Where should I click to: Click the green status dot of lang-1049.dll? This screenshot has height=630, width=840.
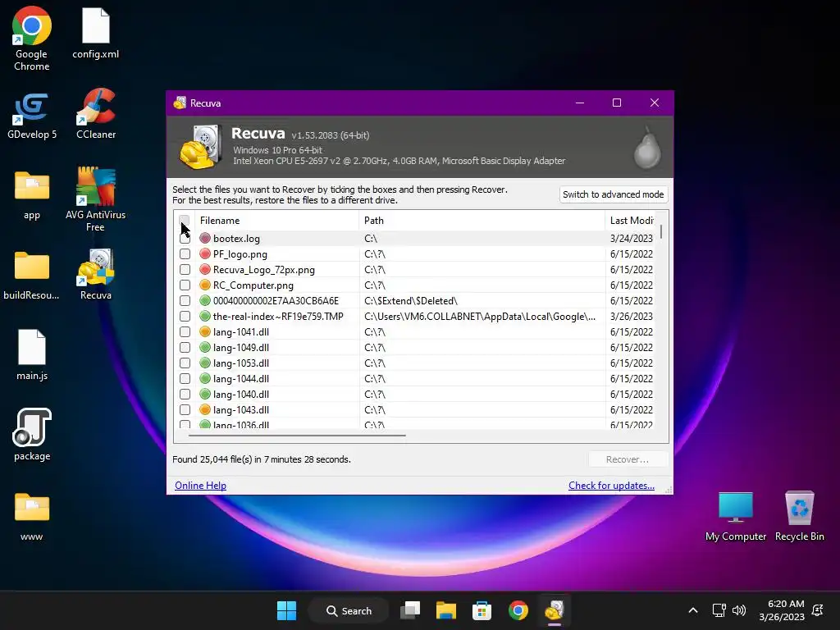pos(204,347)
